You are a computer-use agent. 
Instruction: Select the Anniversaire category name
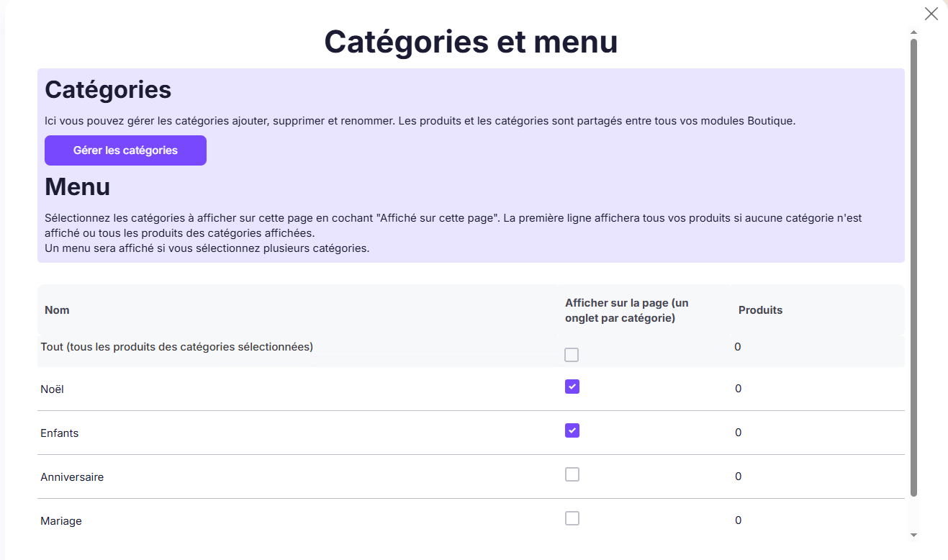point(72,477)
